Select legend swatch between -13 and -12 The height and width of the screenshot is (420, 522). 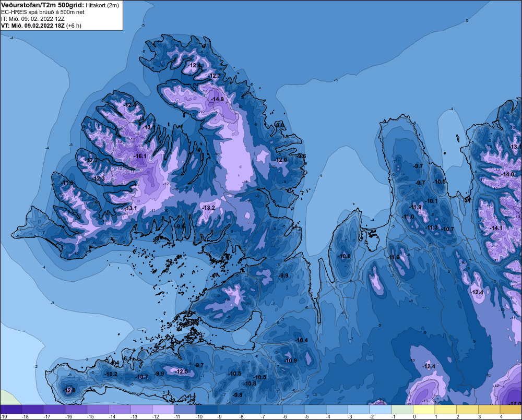[x=141, y=410]
